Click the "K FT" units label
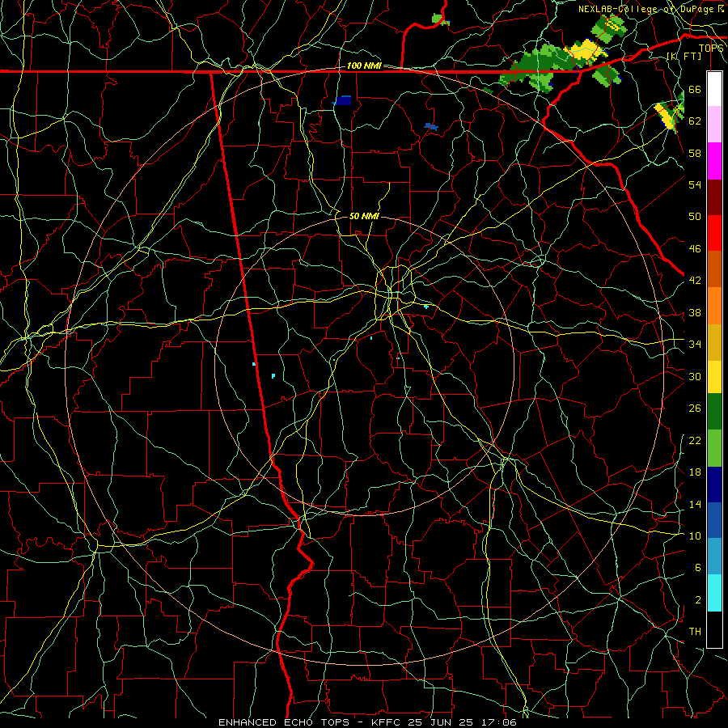The width and height of the screenshot is (728, 728). 684,56
